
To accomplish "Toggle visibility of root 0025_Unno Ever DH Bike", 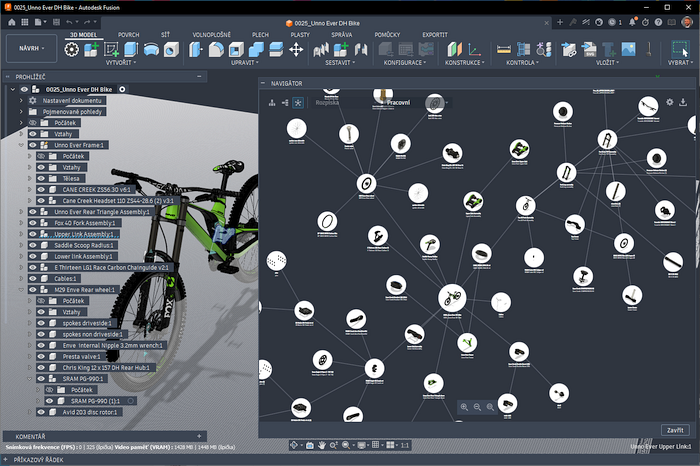I will pyautogui.click(x=24, y=89).
